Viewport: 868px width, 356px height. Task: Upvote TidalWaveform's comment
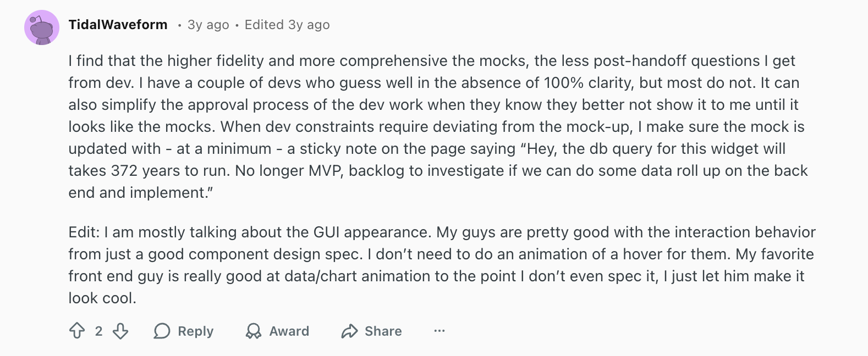pyautogui.click(x=77, y=331)
